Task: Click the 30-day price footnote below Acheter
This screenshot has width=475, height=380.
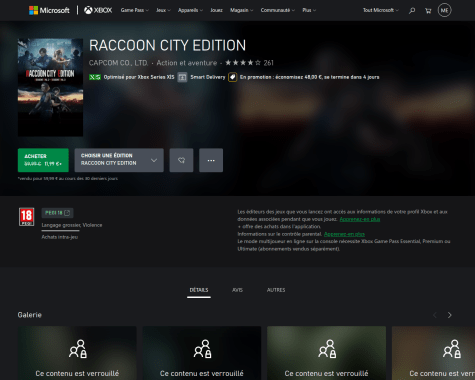Action: coord(68,179)
